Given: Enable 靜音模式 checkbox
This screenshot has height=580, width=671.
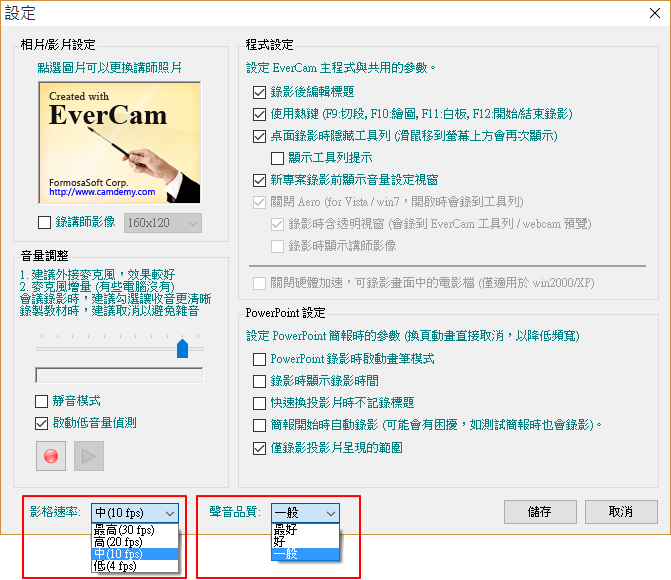Looking at the screenshot, I should (x=42, y=402).
